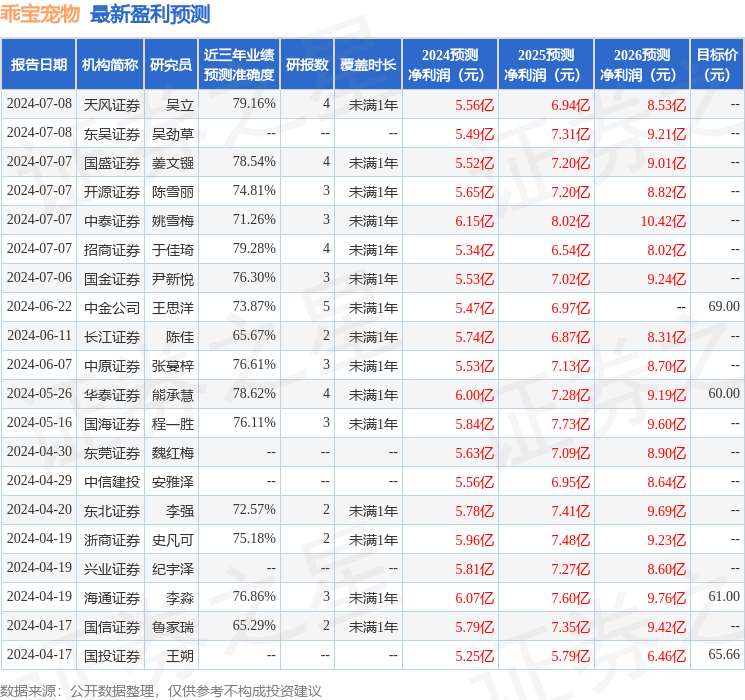Select the 华泰证券 institution cell
This screenshot has width=745, height=700.
click(x=112, y=395)
